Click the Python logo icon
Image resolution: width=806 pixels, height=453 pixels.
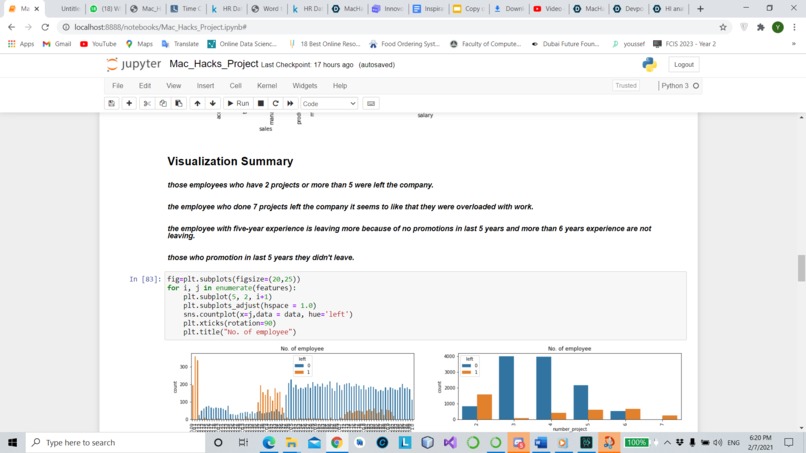pyautogui.click(x=649, y=64)
